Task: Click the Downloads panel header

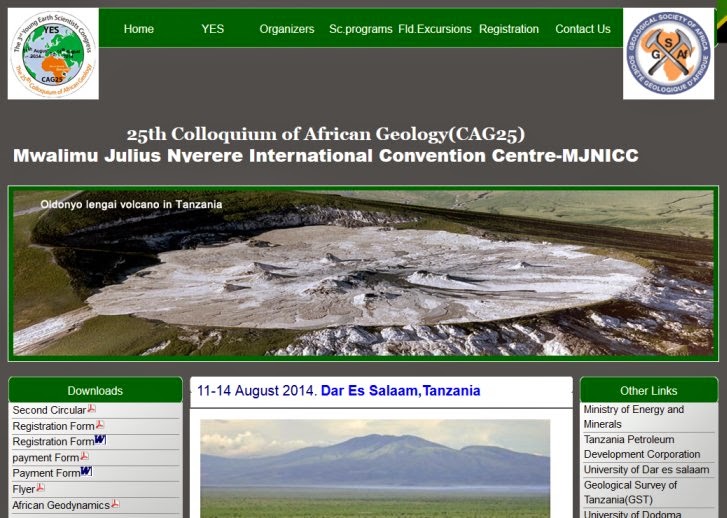Action: pos(95,390)
